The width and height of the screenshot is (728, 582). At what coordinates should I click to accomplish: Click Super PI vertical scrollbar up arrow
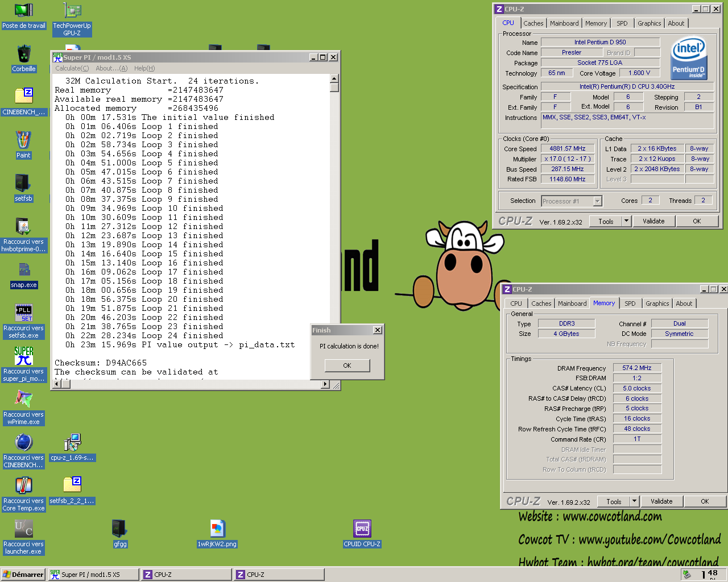tap(334, 79)
